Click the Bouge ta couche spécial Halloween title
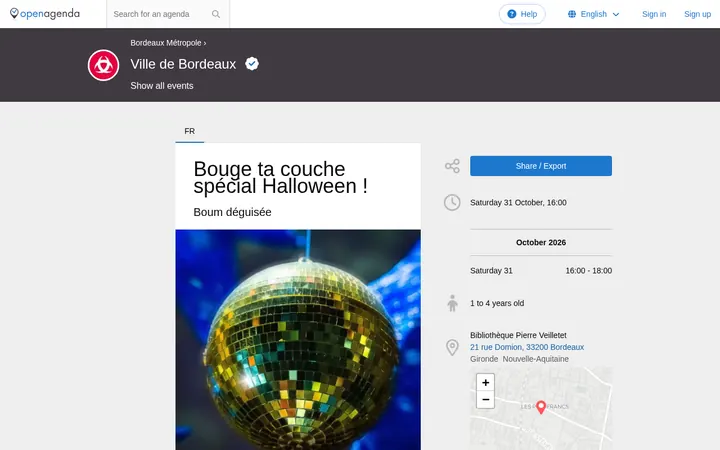The width and height of the screenshot is (720, 450). (281, 178)
